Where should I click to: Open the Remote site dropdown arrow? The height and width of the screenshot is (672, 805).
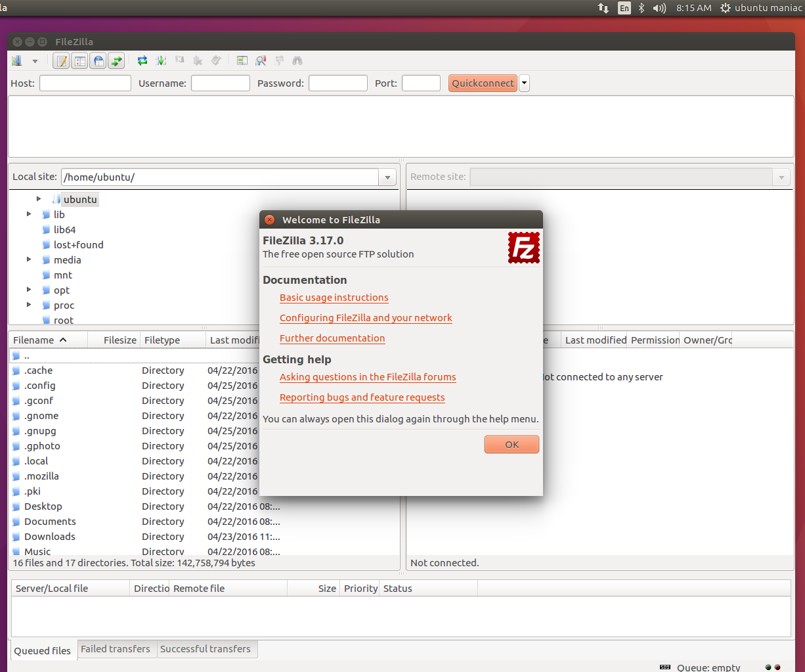[781, 177]
